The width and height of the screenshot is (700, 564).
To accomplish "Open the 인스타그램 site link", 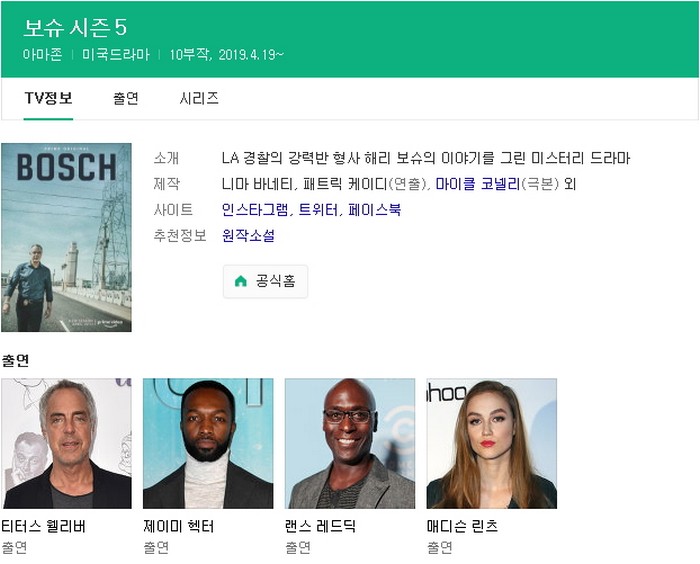I will pyautogui.click(x=255, y=209).
